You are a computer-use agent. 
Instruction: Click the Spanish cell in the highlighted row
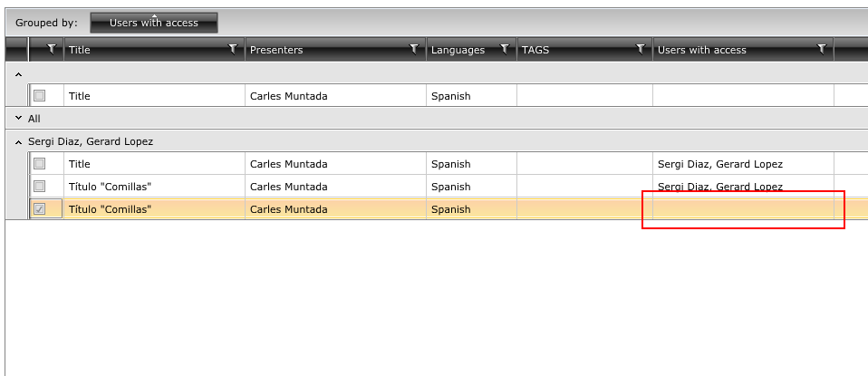(451, 209)
